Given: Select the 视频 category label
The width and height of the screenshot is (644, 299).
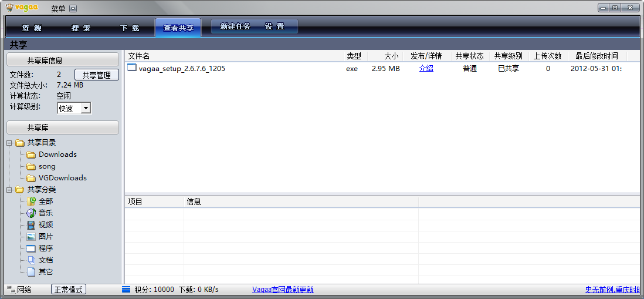Looking at the screenshot, I should click(46, 224).
